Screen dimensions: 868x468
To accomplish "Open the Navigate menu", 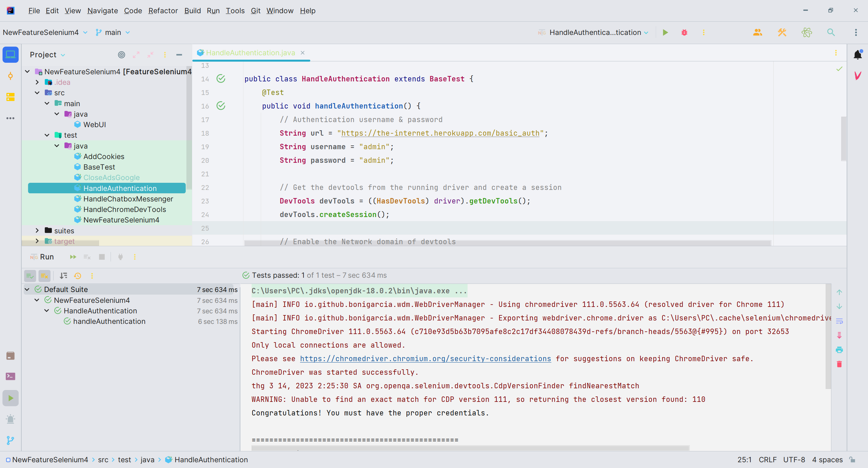I will [102, 11].
